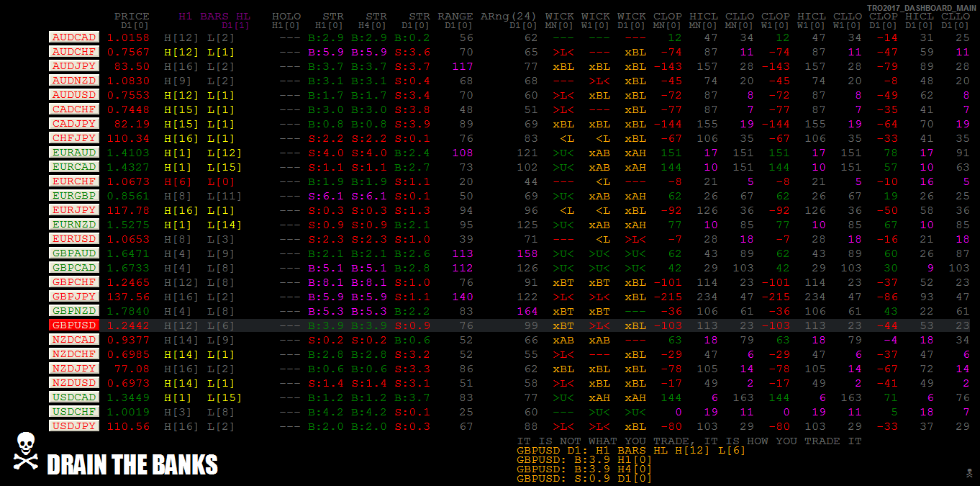Screen dimensions: 980x486
Task: Open the GBPCHF symbol button
Action: 73,282
